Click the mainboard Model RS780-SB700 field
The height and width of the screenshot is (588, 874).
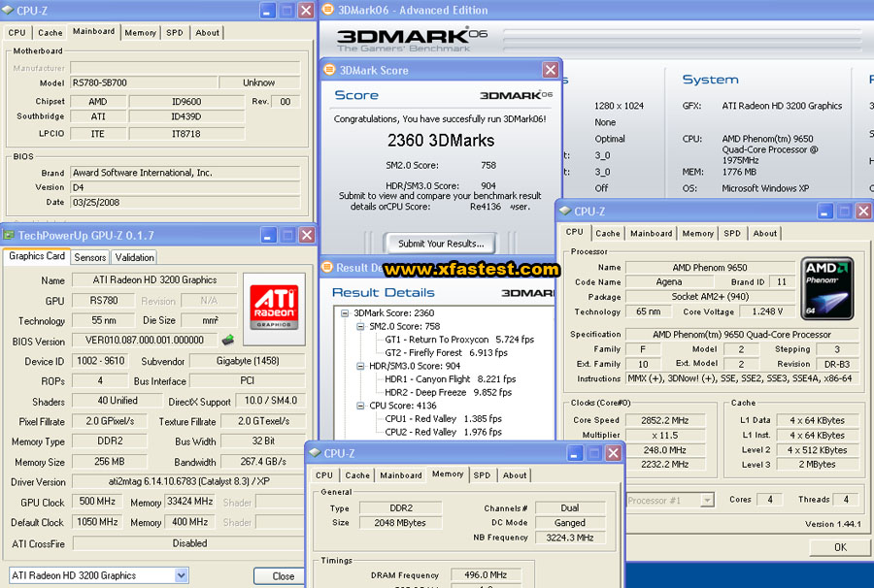(145, 83)
